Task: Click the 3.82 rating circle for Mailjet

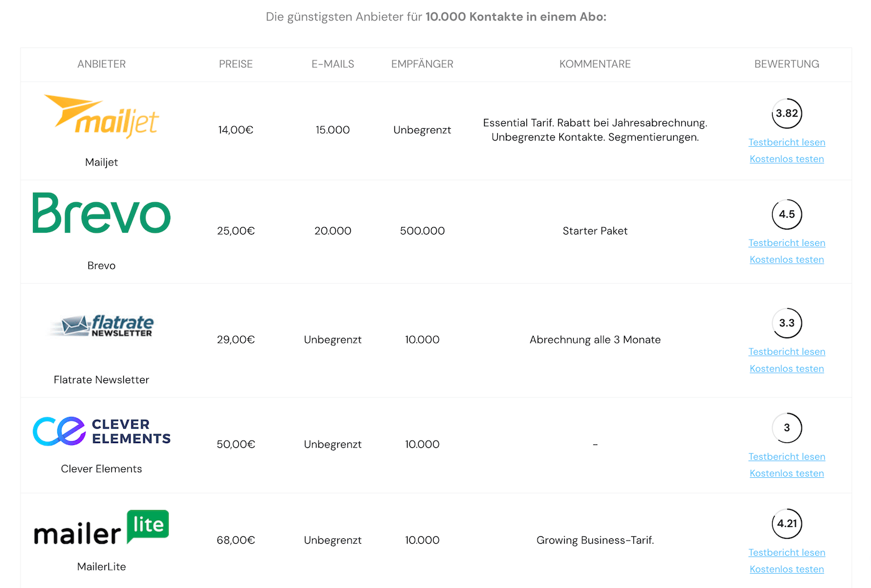Action: 787,114
